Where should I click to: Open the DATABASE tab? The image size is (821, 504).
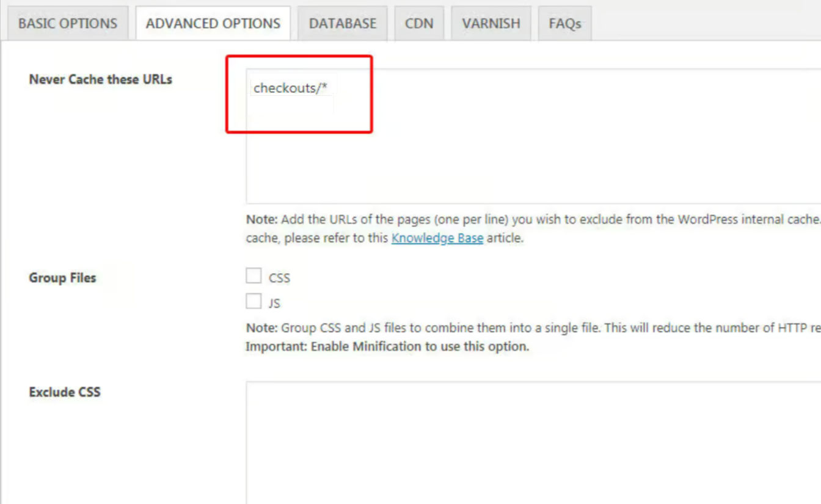pos(342,24)
